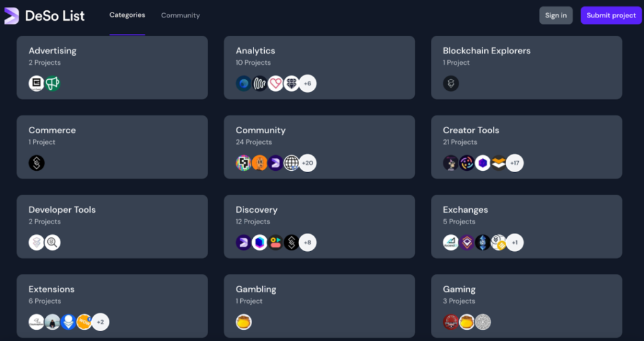Screen dimensions: 644x341
Task: Click AscendEX icon in Exchanges
Action: [x=451, y=242]
